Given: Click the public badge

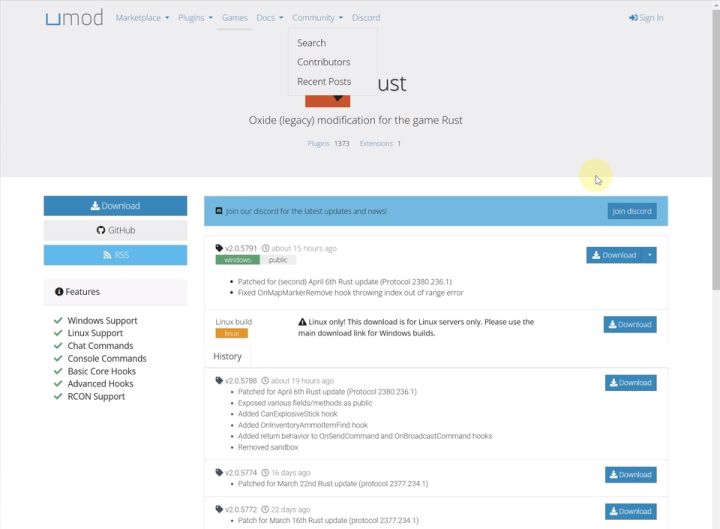Looking at the screenshot, I should tap(278, 260).
